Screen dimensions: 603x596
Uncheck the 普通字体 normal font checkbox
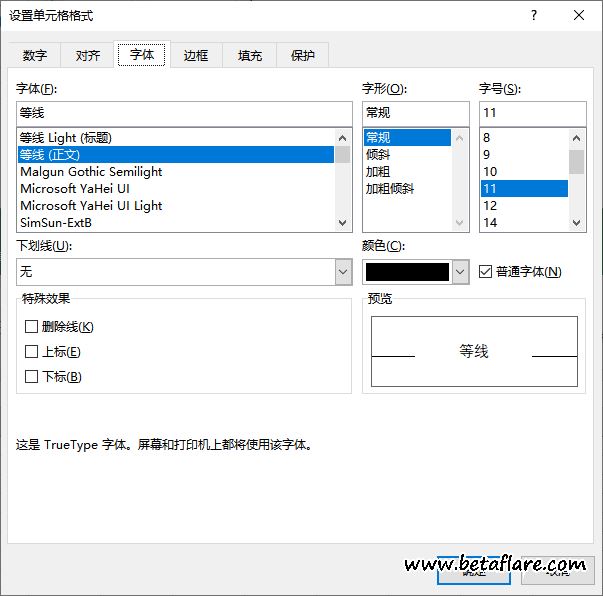tap(486, 271)
